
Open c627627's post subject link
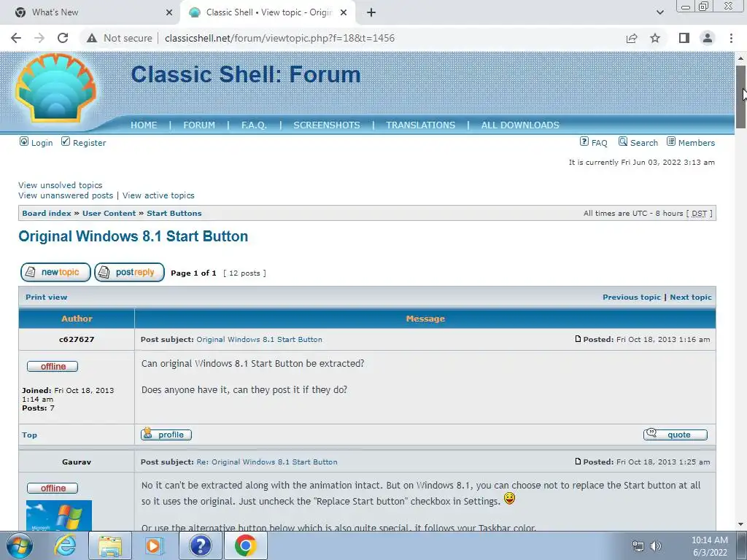tap(259, 340)
